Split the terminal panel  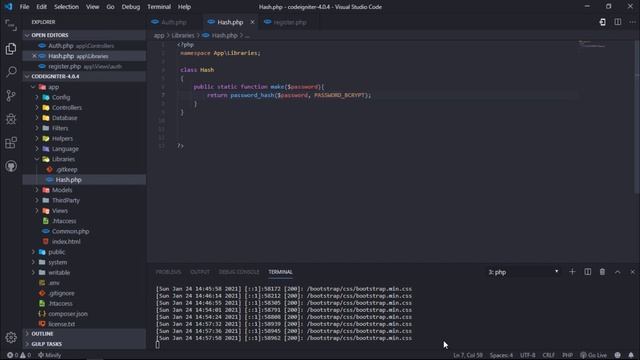tap(587, 272)
